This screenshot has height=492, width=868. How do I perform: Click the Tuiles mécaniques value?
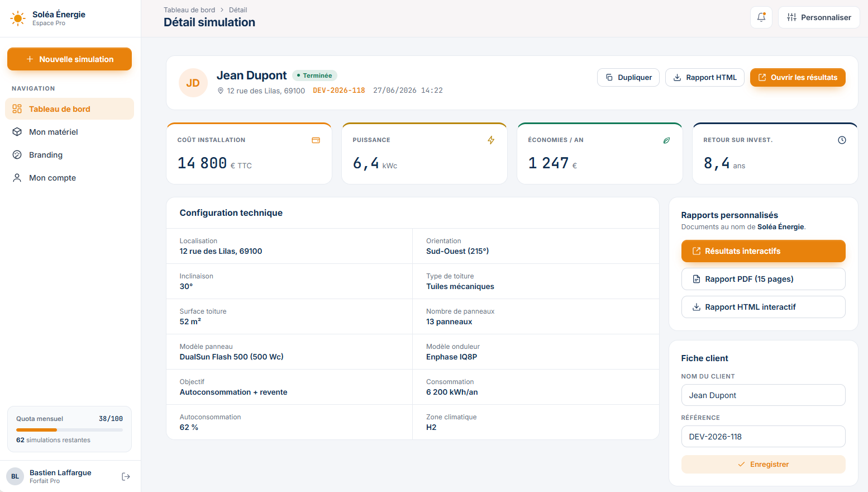460,286
